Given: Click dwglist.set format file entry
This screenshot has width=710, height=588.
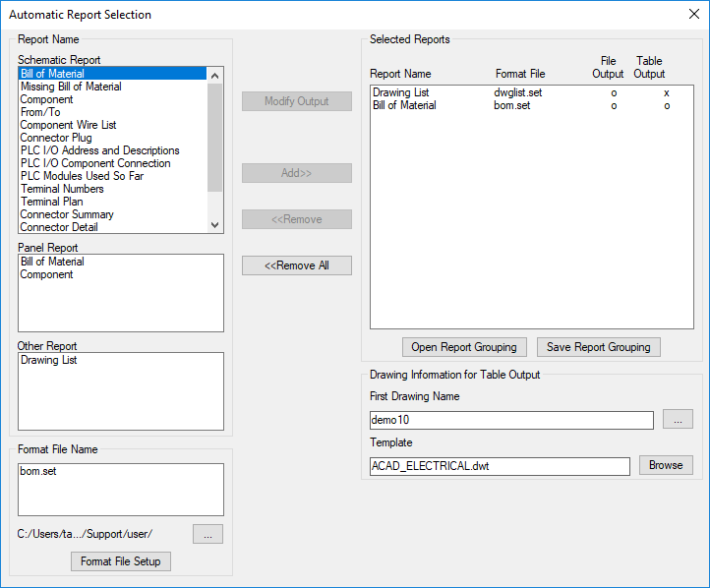Looking at the screenshot, I should coord(518,92).
